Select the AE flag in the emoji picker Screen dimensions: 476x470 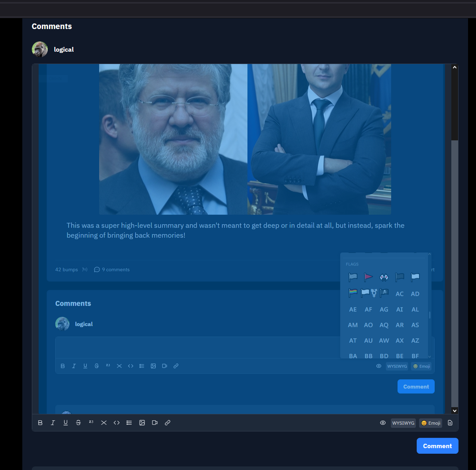coord(353,310)
